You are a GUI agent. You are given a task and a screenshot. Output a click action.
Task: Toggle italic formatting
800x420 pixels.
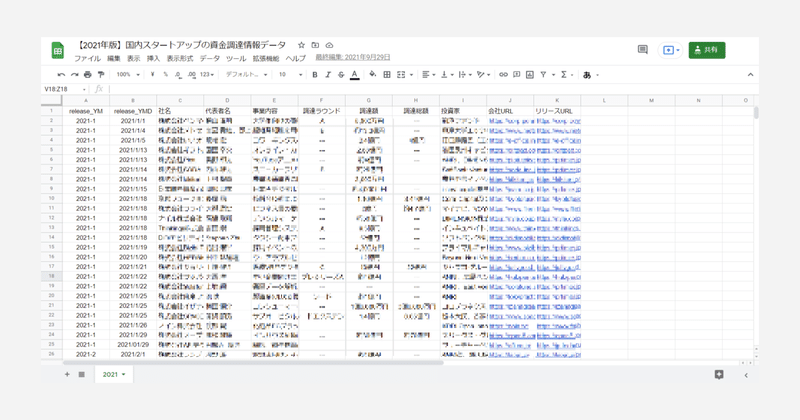coord(328,75)
